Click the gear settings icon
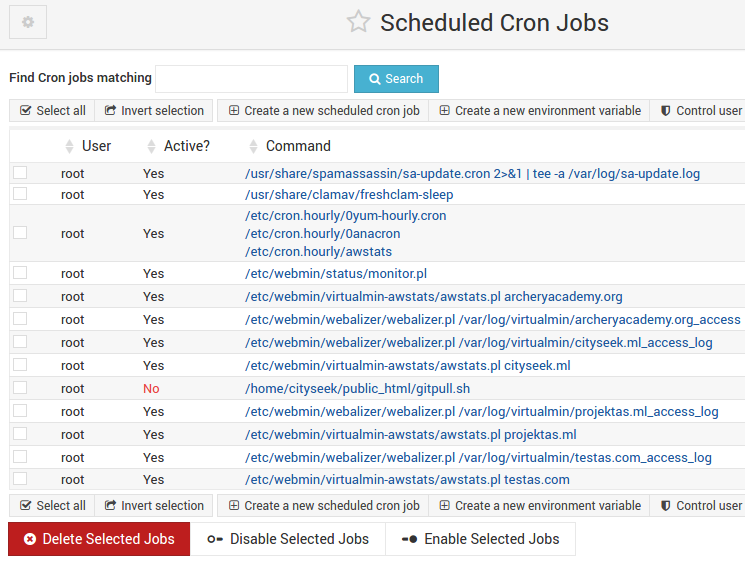745x566 pixels. pyautogui.click(x=28, y=22)
